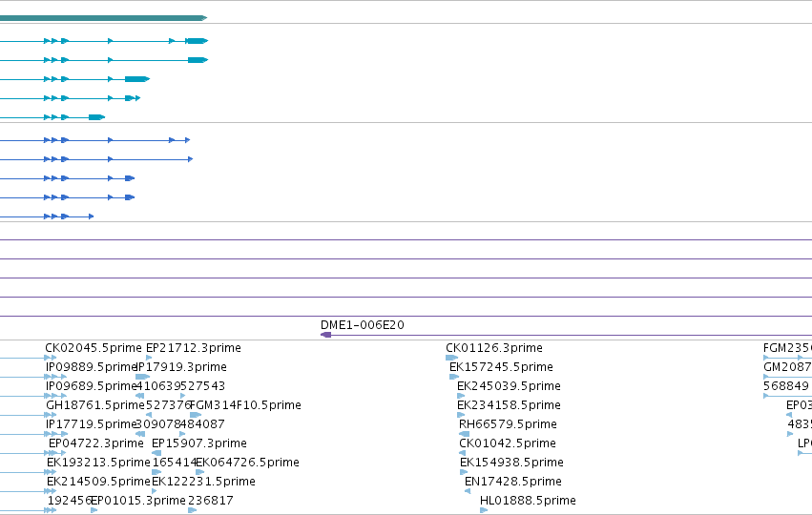812x515 pixels.
Task: Select the 236817 feature glyph
Action: click(192, 510)
